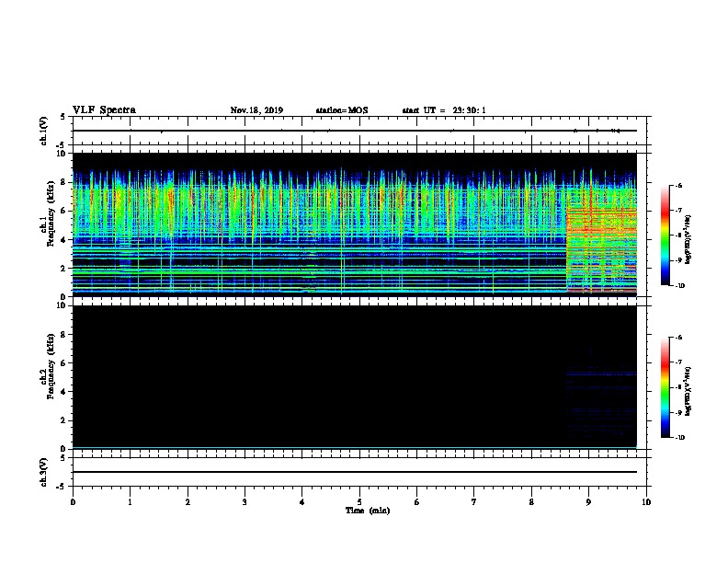This screenshot has width=728, height=563.
Task: Click the ch.1 spectrogram "4" kHz tick label
Action: (x=64, y=240)
